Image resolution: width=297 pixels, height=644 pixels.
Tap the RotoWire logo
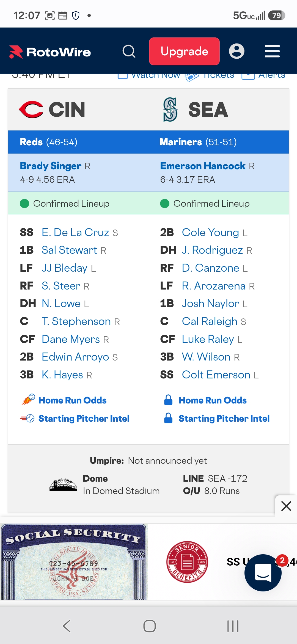[x=50, y=52]
